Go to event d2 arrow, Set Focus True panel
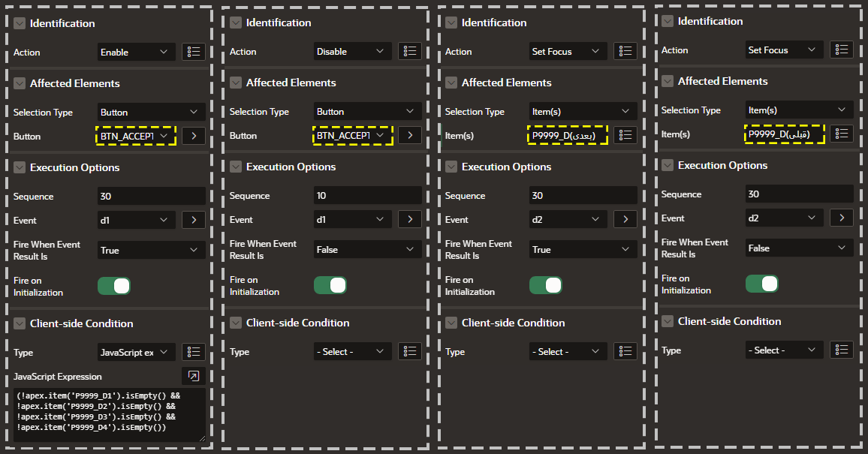 [625, 219]
